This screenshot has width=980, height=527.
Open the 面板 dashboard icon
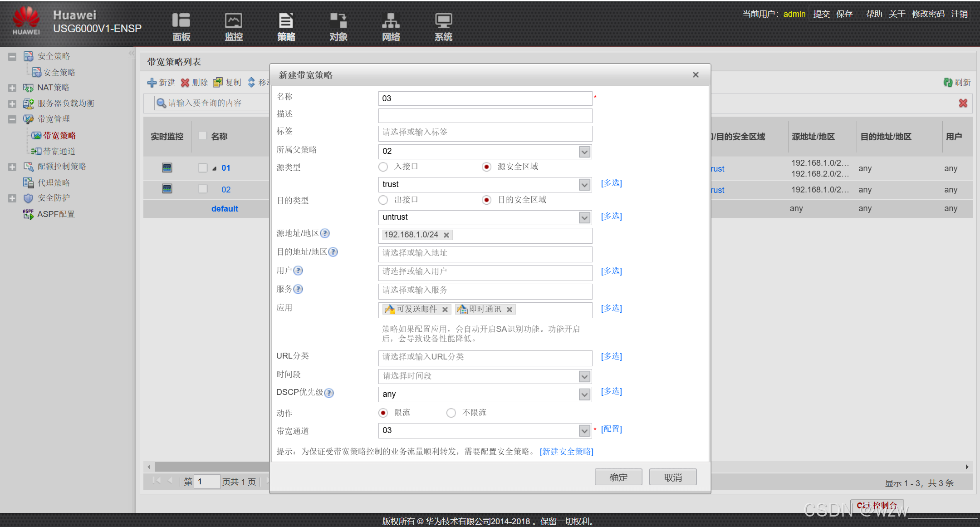coord(181,21)
